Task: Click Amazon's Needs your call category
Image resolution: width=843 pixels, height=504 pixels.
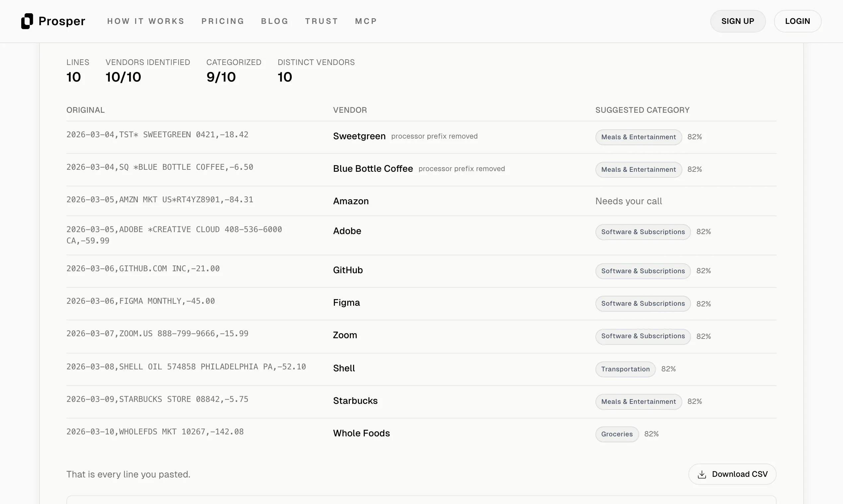Action: coord(629,201)
